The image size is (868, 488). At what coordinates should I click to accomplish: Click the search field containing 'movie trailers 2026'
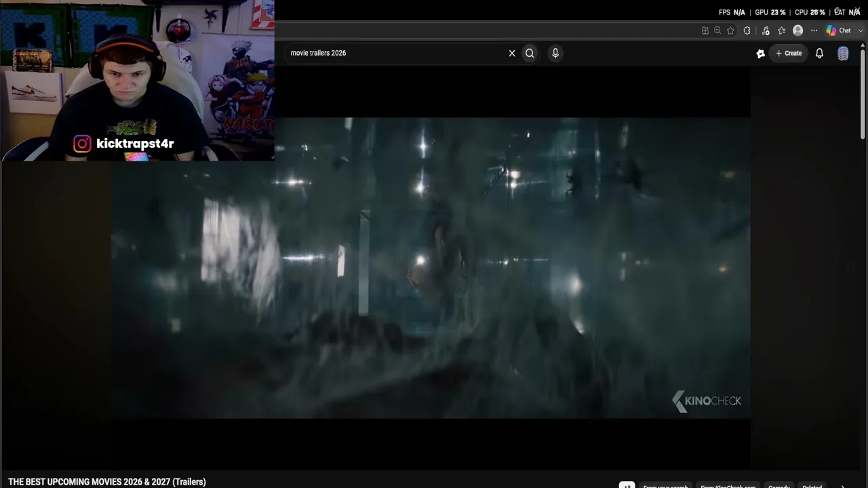click(x=397, y=53)
